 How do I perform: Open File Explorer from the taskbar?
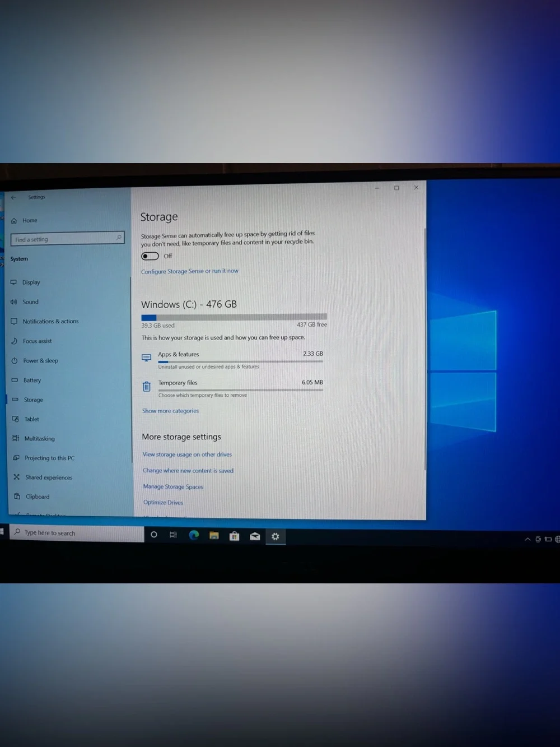(214, 536)
